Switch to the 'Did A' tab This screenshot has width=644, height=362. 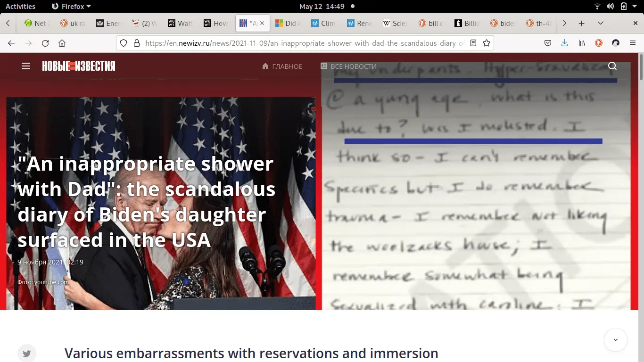click(288, 23)
